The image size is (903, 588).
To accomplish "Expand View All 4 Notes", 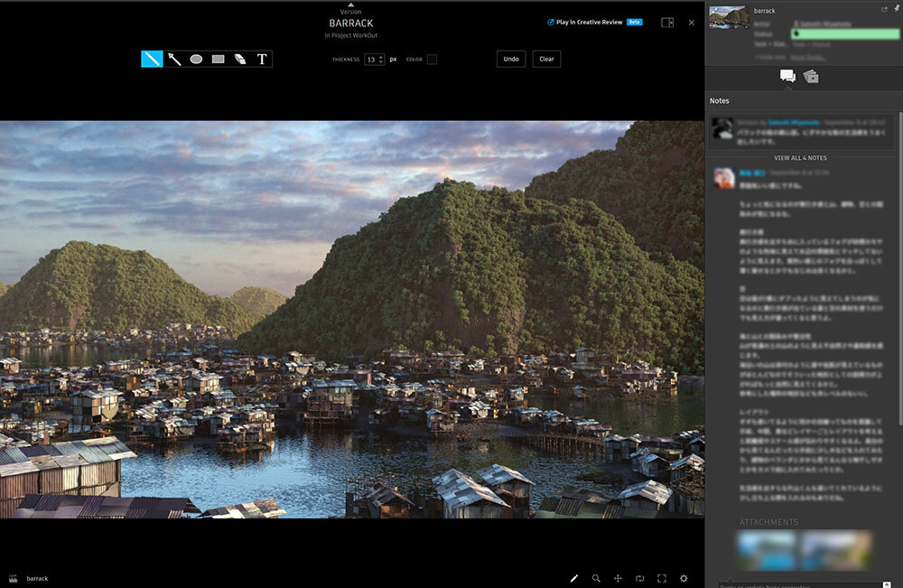I will [800, 158].
